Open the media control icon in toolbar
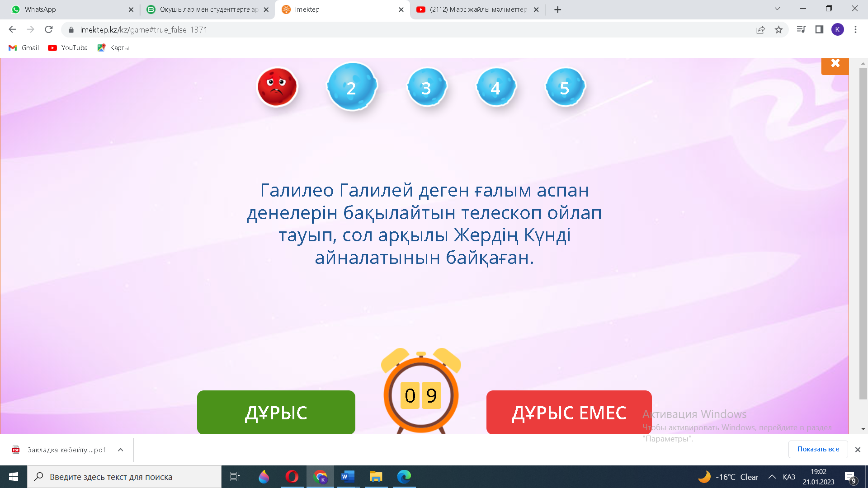The image size is (868, 488). 801,30
